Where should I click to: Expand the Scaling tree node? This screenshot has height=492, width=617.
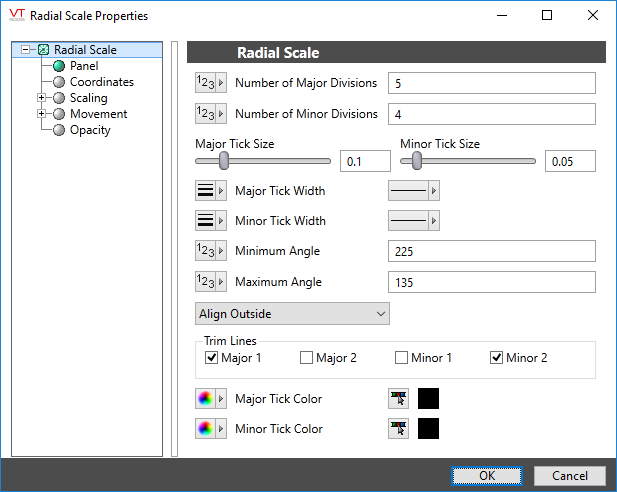[x=41, y=98]
